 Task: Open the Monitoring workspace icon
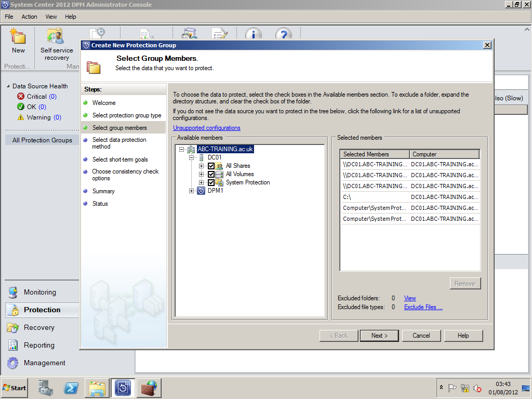click(x=13, y=292)
